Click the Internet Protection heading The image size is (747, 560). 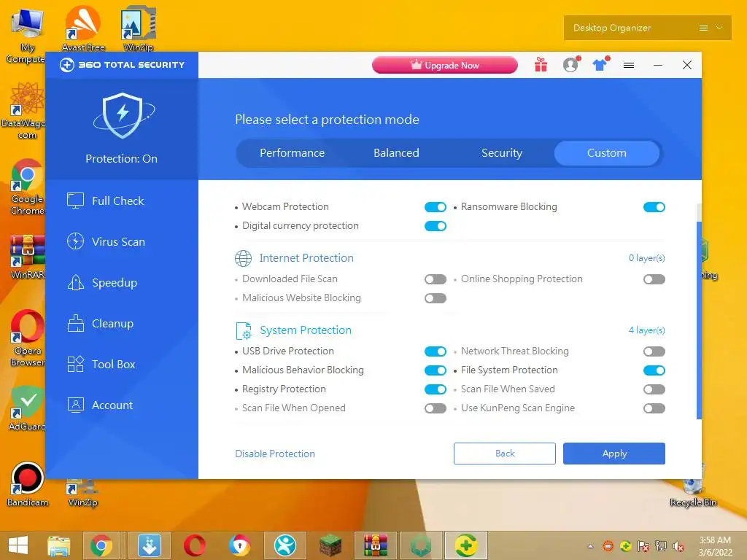[x=306, y=258]
